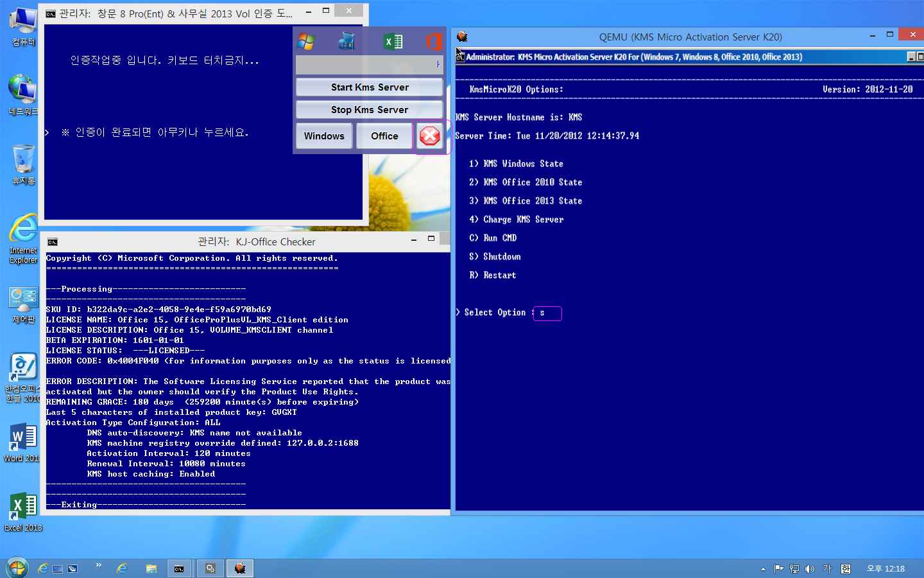Select the 휴지통 recycle bin icon
The height and width of the screenshot is (578, 924).
[x=23, y=165]
